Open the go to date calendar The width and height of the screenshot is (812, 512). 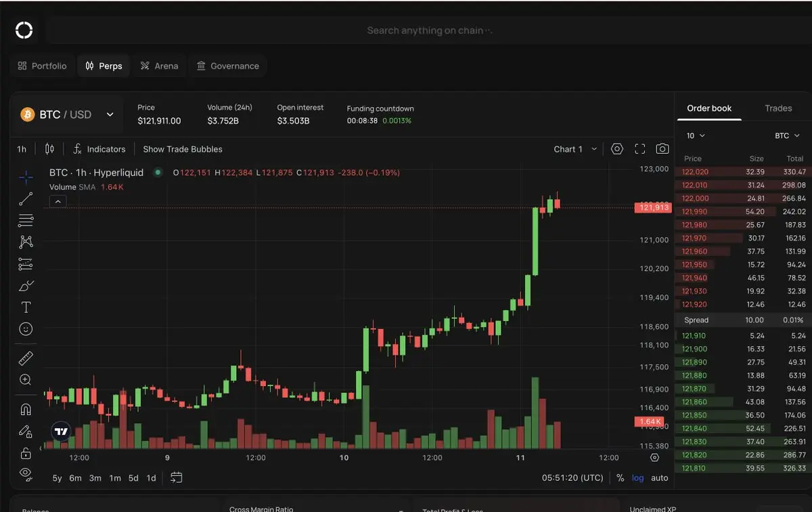tap(176, 477)
